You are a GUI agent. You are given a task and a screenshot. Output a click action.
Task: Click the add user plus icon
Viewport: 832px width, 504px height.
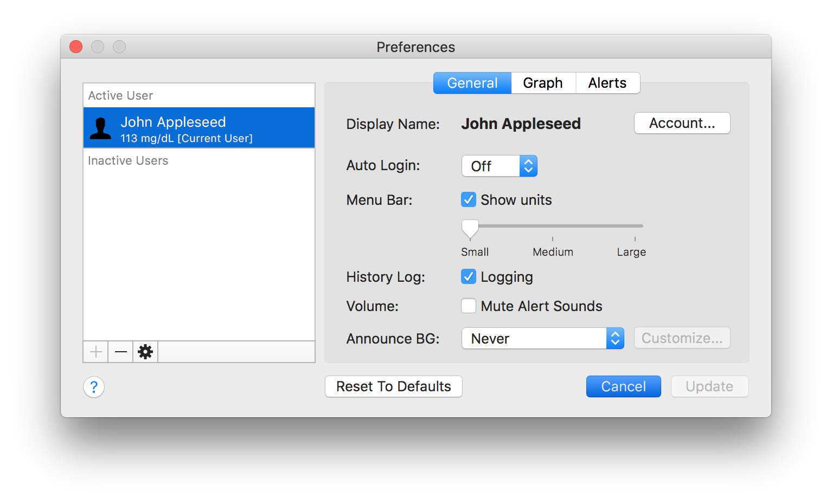[x=96, y=352]
